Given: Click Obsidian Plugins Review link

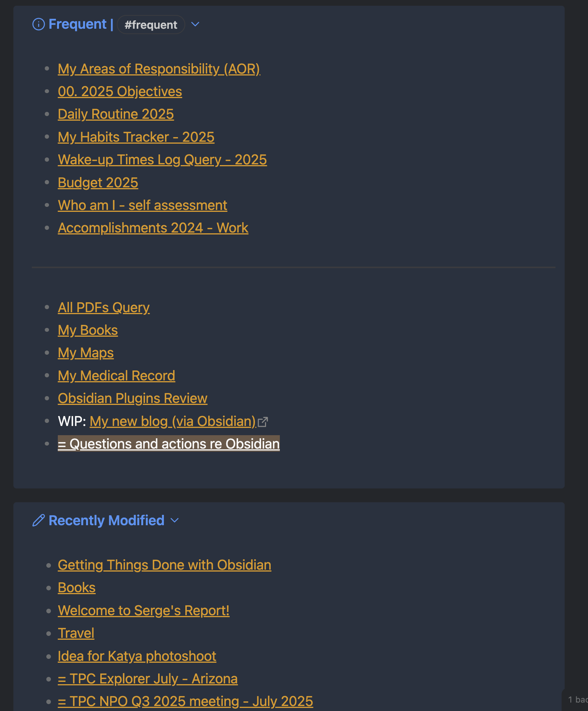Looking at the screenshot, I should click(132, 398).
